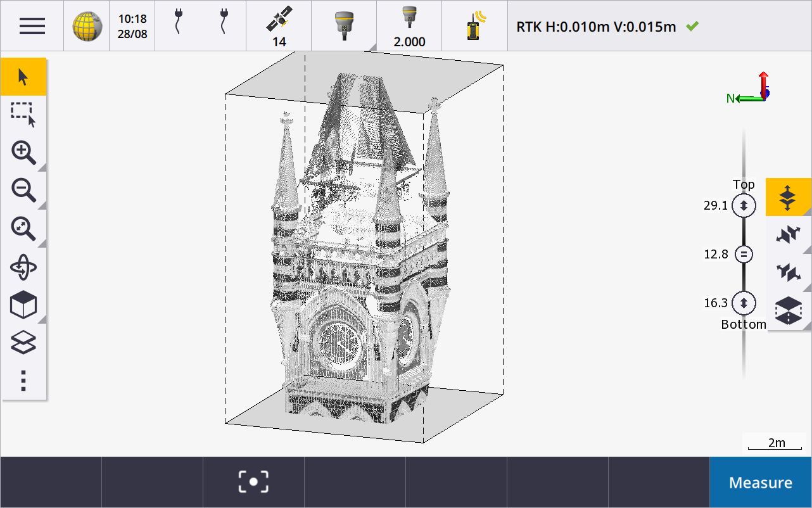Select the arrow pointer select tool
Screen dimensions: 812x508
pos(23,77)
